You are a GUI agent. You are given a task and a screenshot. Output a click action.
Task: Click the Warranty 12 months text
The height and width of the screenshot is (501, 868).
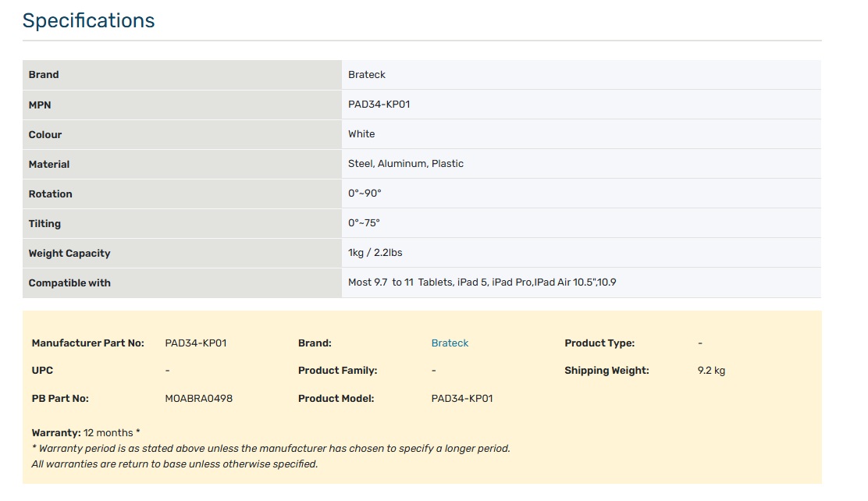coord(86,432)
